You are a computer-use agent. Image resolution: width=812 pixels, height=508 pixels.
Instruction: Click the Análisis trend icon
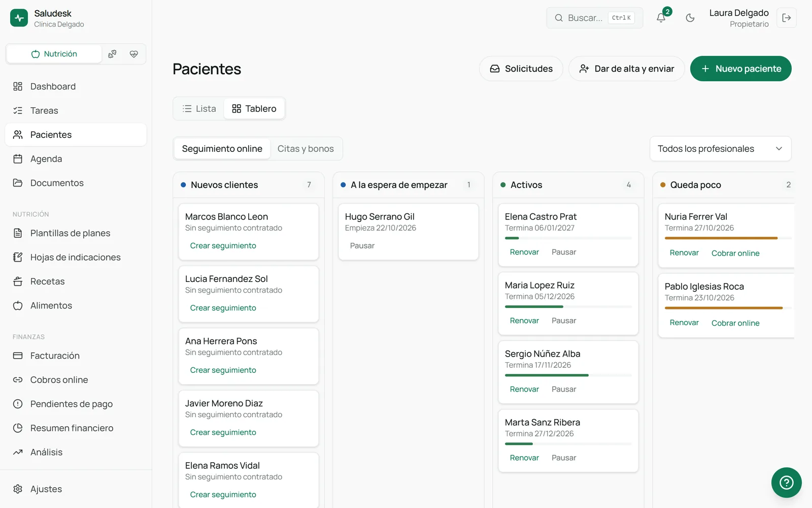pyautogui.click(x=18, y=452)
